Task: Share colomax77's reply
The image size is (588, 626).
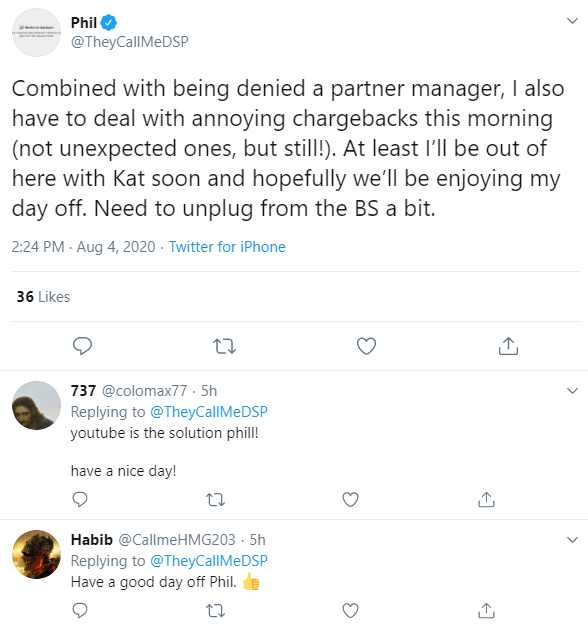Action: coord(486,499)
